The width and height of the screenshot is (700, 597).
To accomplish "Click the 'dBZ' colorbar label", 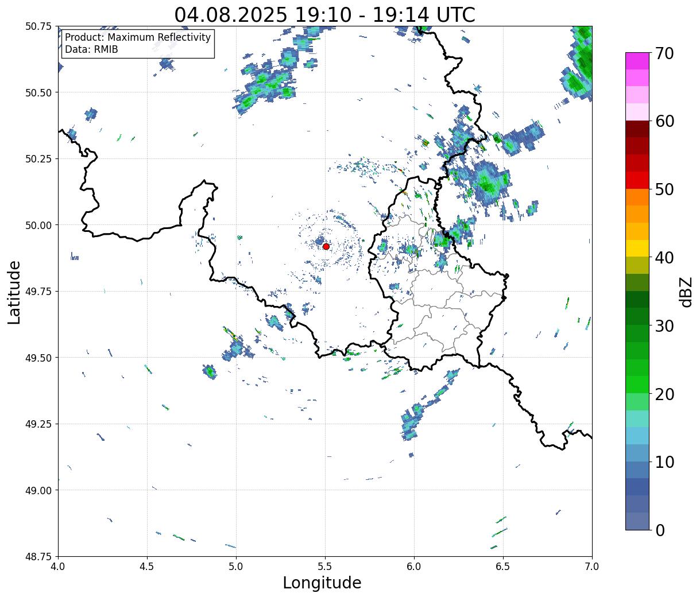I will (686, 292).
